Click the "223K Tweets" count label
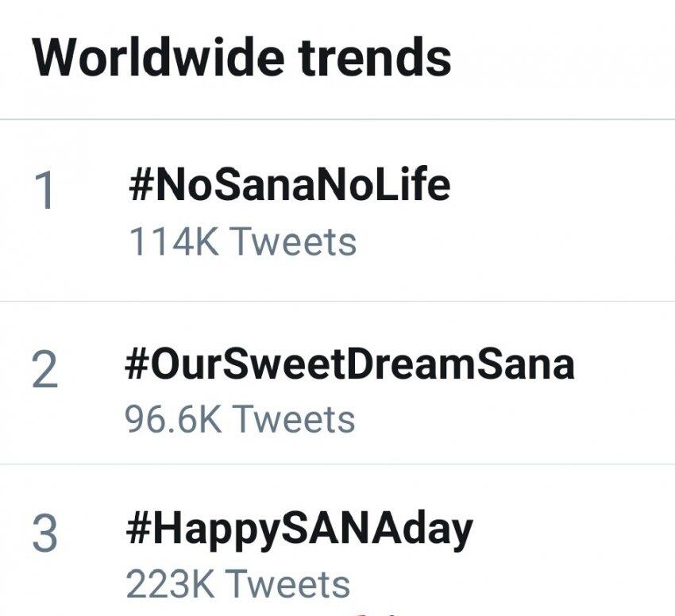This screenshot has width=675, height=616. click(x=237, y=585)
